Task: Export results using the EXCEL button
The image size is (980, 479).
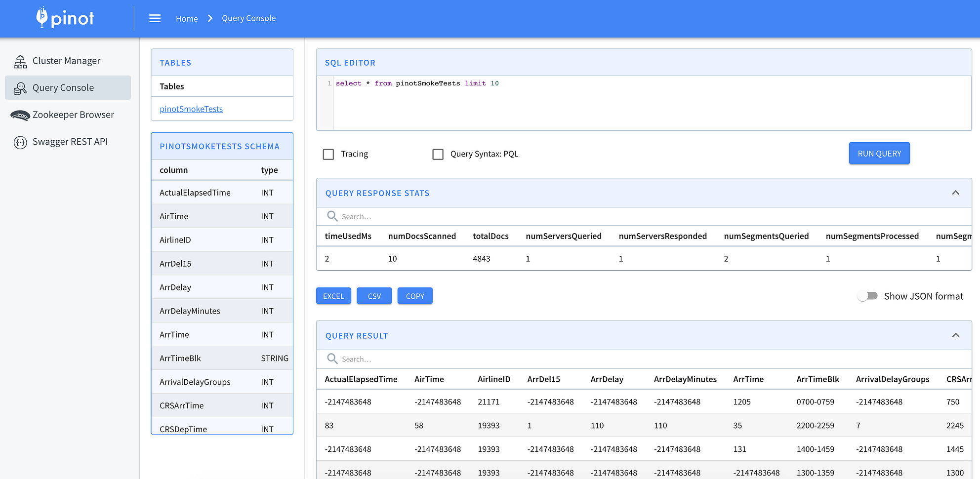Action: click(x=333, y=296)
